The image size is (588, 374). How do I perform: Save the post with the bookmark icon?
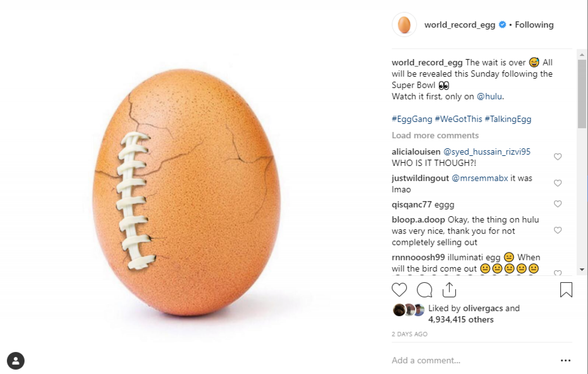(566, 290)
